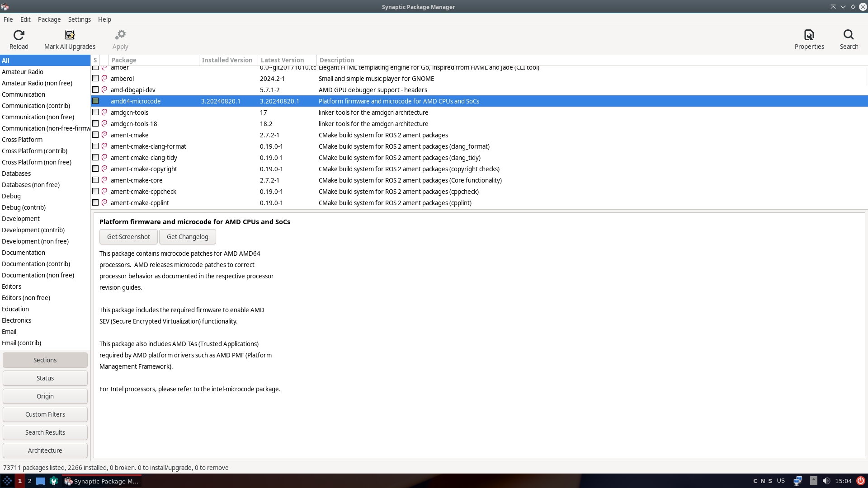The width and height of the screenshot is (868, 488).
Task: Click the Apply gear icon
Action: click(120, 35)
